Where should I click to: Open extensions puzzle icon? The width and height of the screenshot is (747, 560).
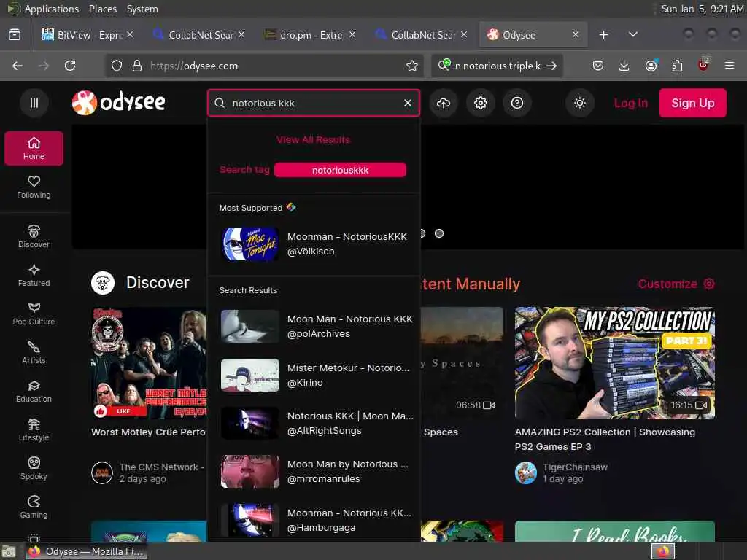click(x=677, y=66)
